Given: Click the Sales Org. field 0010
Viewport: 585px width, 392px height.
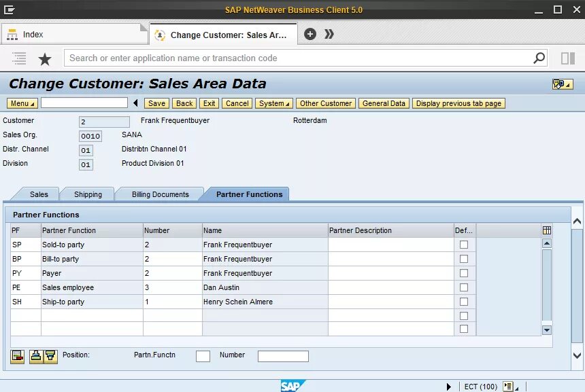Looking at the screenshot, I should (90, 136).
